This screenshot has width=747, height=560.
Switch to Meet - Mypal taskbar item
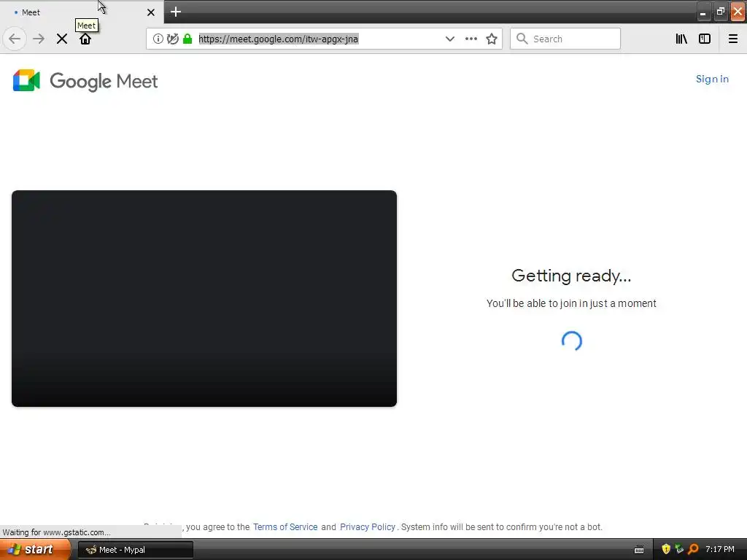point(135,550)
